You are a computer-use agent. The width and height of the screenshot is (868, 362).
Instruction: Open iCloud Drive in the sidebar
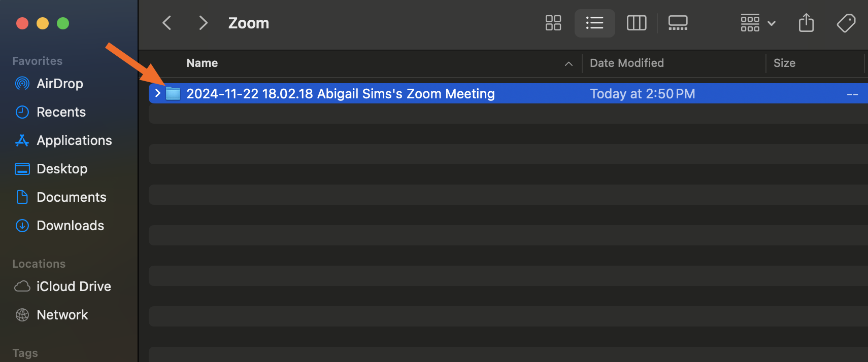(74, 286)
